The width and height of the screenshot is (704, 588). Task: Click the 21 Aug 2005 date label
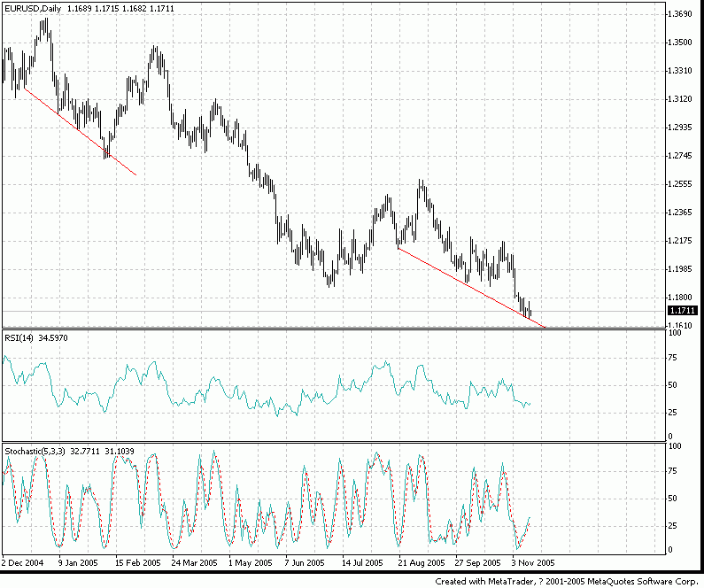tap(422, 563)
